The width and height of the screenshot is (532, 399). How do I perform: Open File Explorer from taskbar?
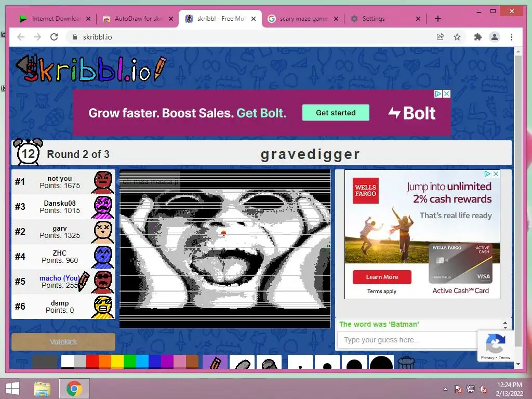point(42,389)
